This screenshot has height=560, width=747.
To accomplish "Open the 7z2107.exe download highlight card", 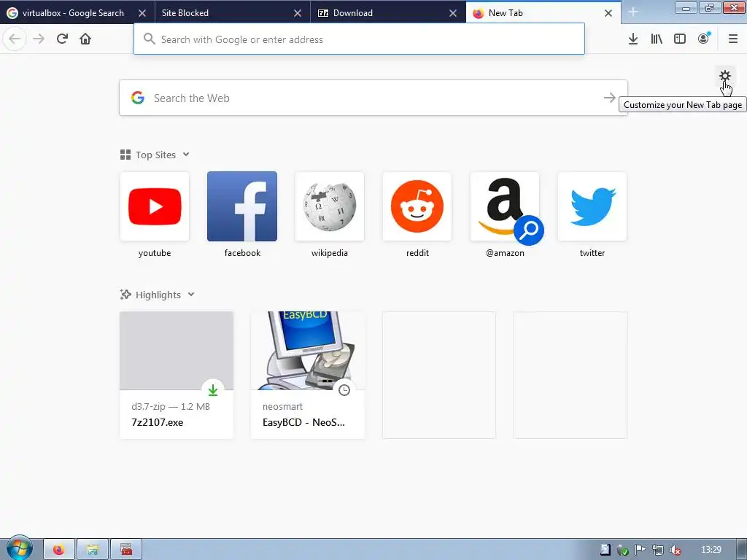I will click(x=177, y=376).
